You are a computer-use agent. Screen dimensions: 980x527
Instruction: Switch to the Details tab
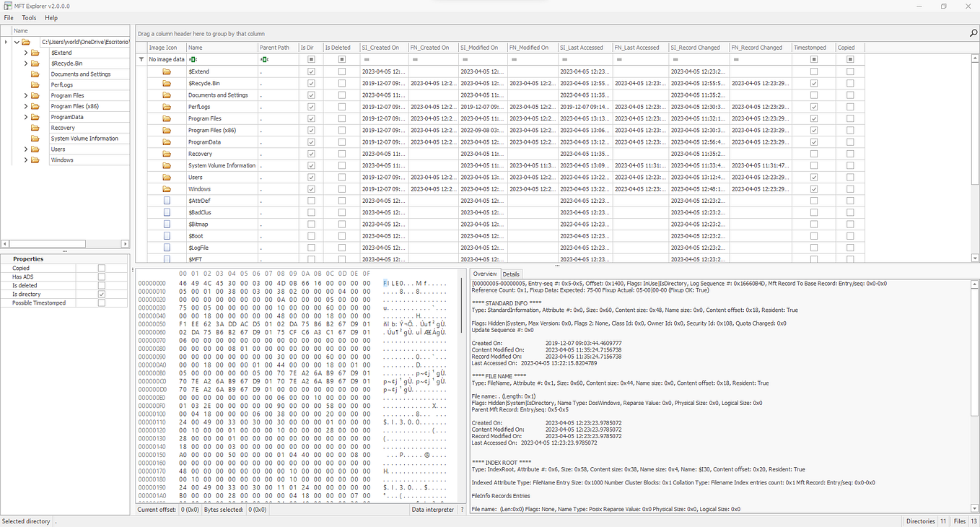[x=511, y=274]
